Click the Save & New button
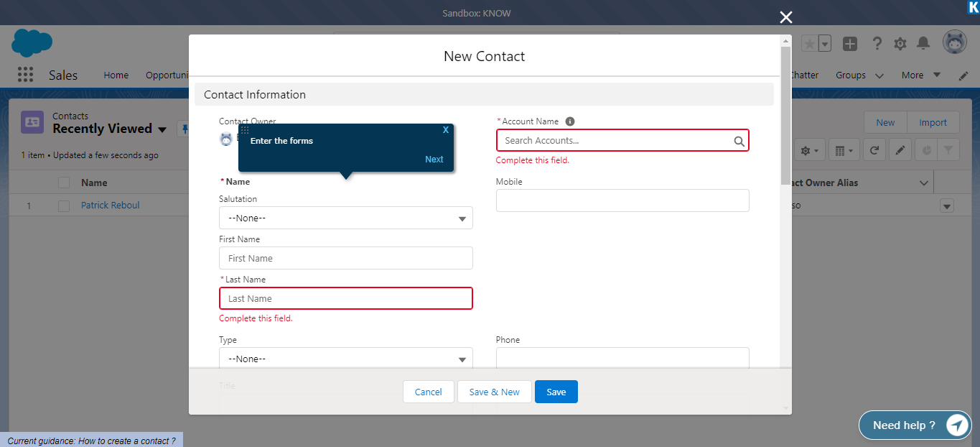This screenshot has height=447, width=980. click(x=494, y=392)
